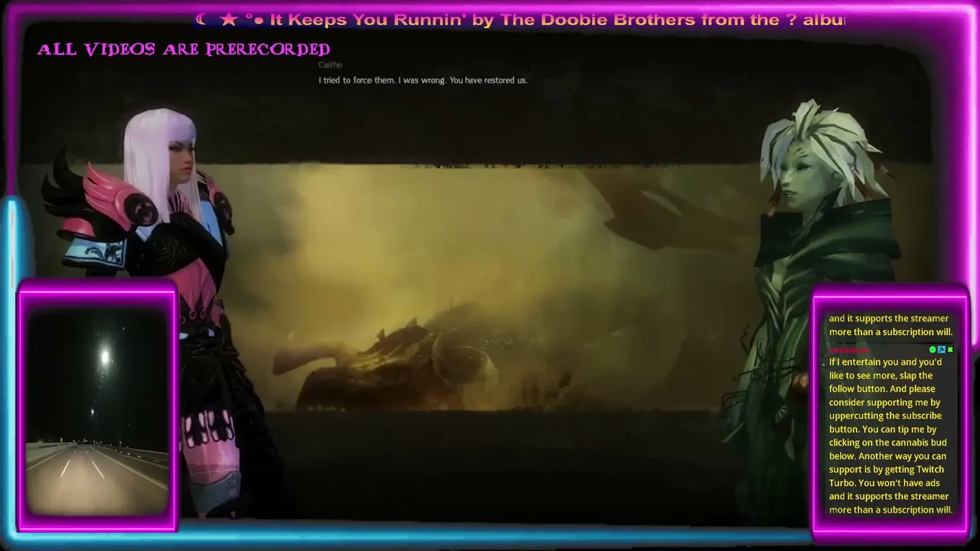Click the red username in the chat box
Screen dimensions: 980x551
[849, 350]
